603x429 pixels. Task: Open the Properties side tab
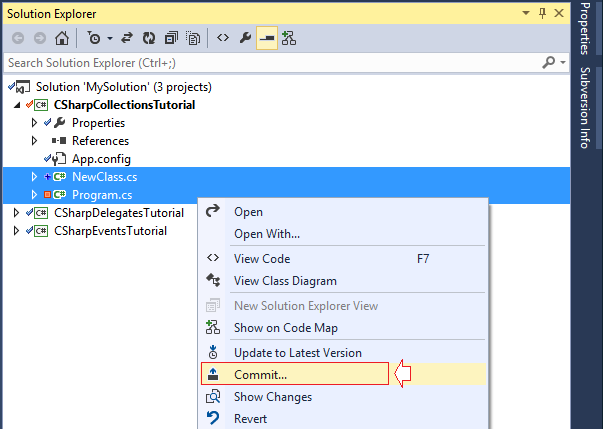(x=585, y=29)
